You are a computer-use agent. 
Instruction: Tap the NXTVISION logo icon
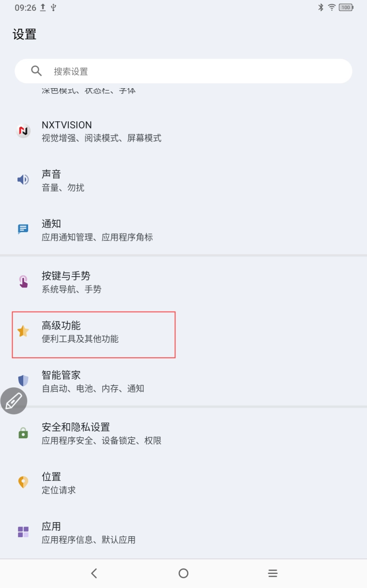click(x=23, y=131)
